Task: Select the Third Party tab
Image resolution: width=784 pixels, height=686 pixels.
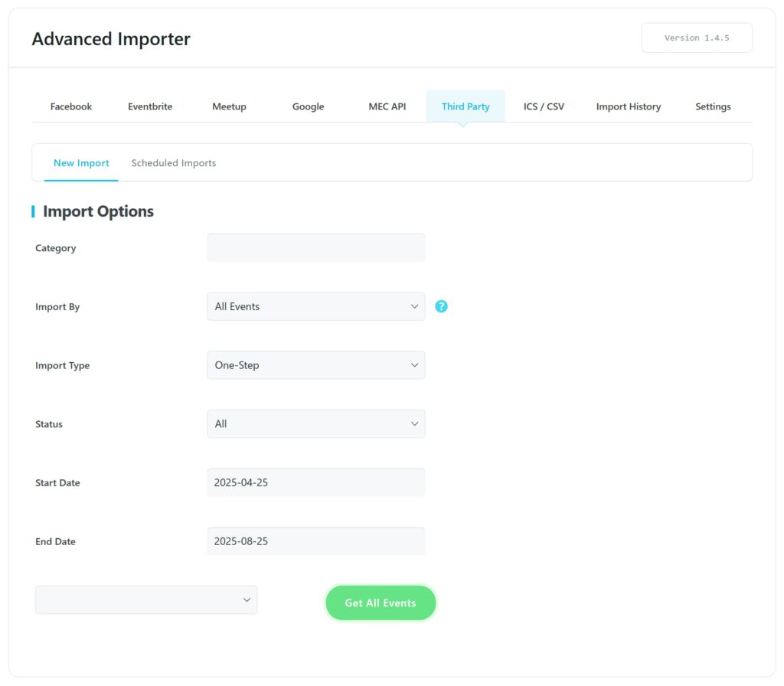Action: [x=465, y=106]
